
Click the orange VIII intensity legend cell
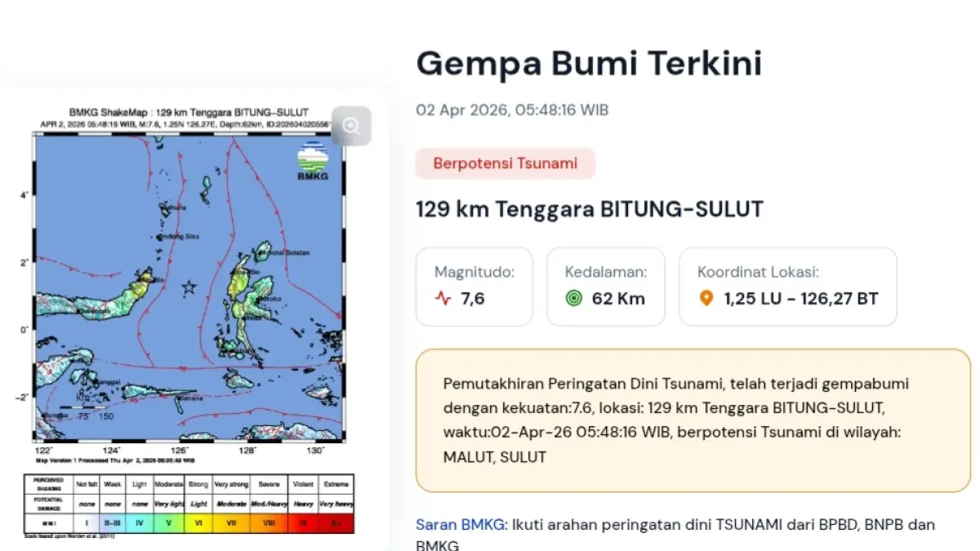tap(269, 524)
